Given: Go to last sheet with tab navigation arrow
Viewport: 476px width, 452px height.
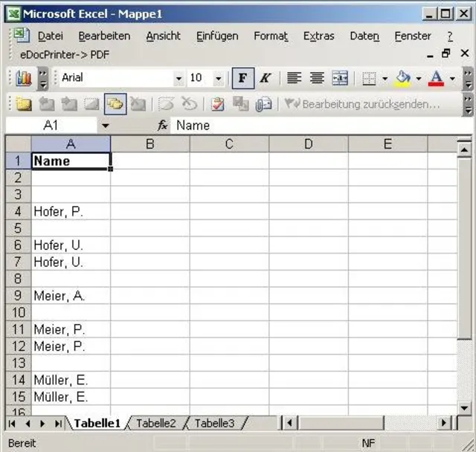Looking at the screenshot, I should pyautogui.click(x=58, y=424).
